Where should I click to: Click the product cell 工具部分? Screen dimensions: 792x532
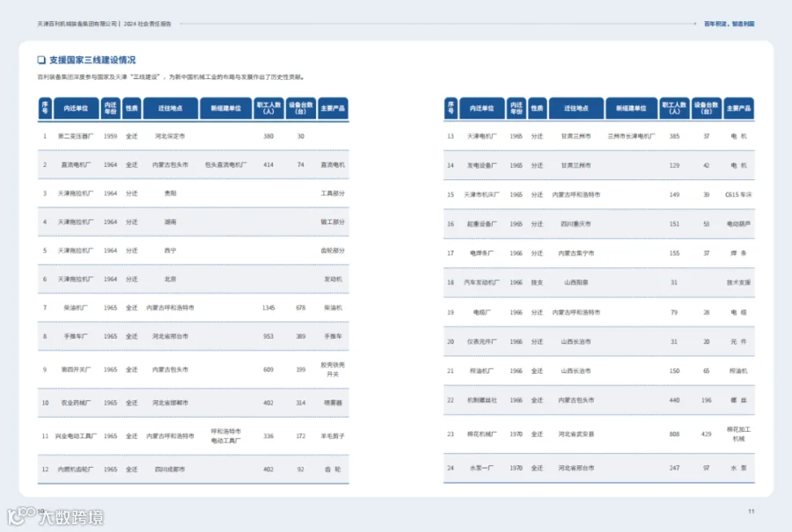[x=333, y=193]
